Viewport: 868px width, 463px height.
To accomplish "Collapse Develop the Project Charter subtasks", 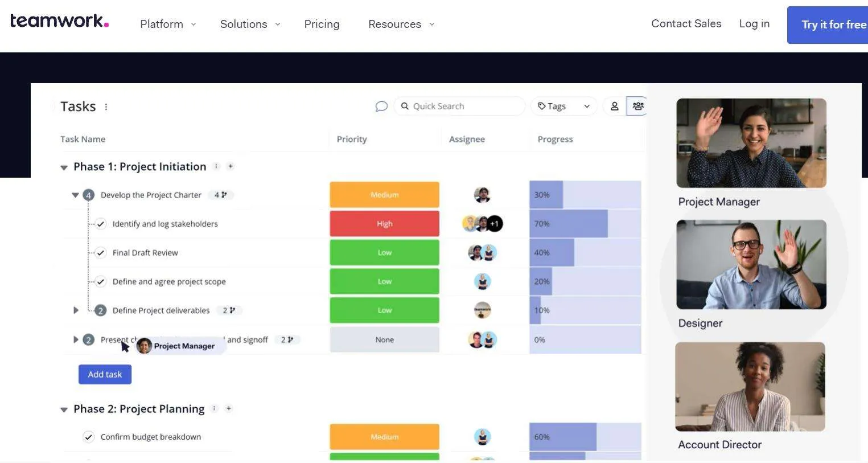I will point(75,195).
